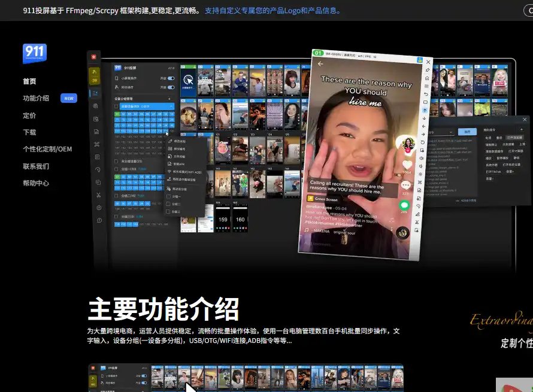Click the 主要功能介绍 heading
533x392 pixels.
coord(163,309)
